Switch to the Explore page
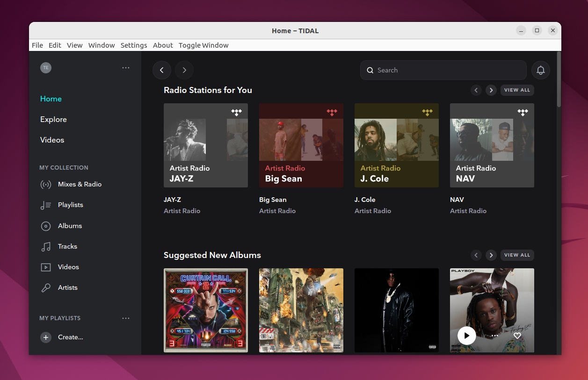588x380 pixels. point(53,119)
